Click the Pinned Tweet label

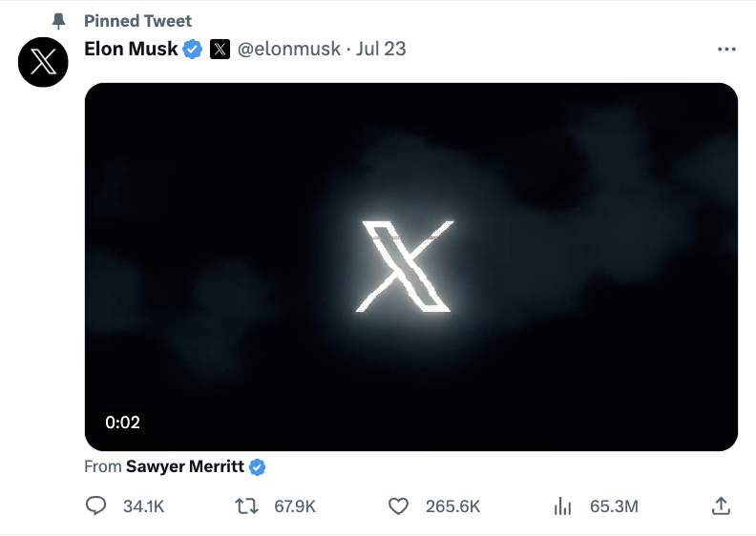click(x=137, y=20)
